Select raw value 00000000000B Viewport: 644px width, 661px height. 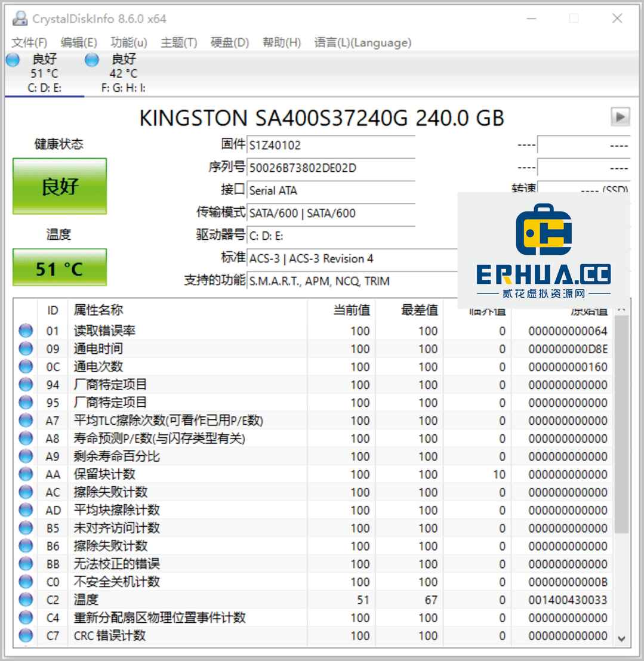pyautogui.click(x=568, y=582)
